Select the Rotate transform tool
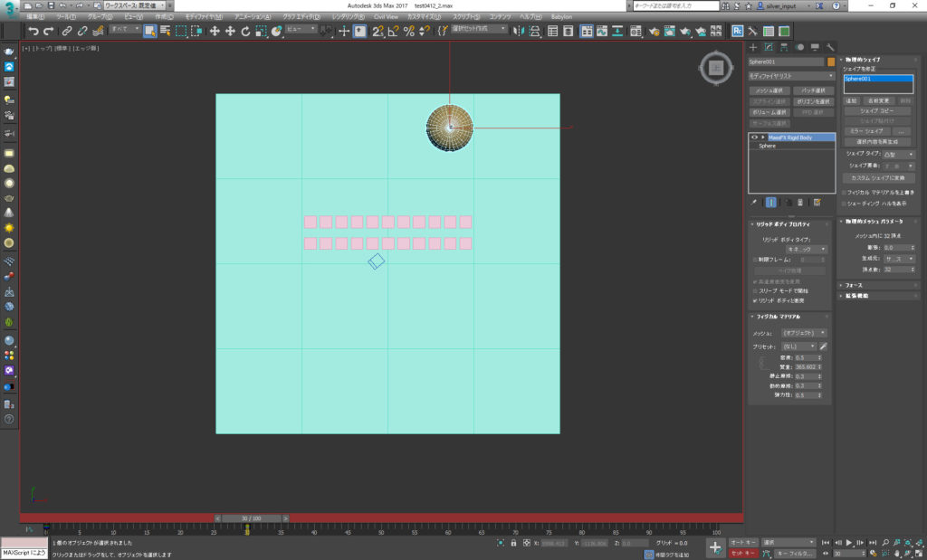 point(245,31)
